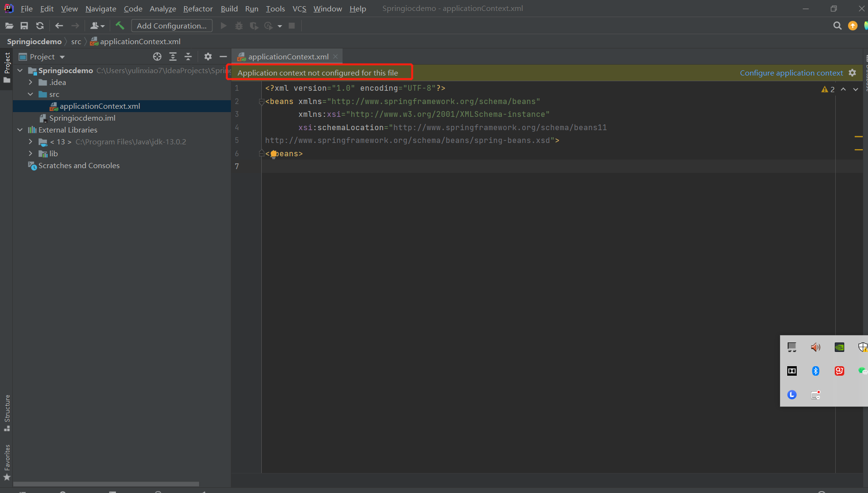Viewport: 868px width, 493px height.
Task: Click the Profiler run icon
Action: pyautogui.click(x=269, y=26)
